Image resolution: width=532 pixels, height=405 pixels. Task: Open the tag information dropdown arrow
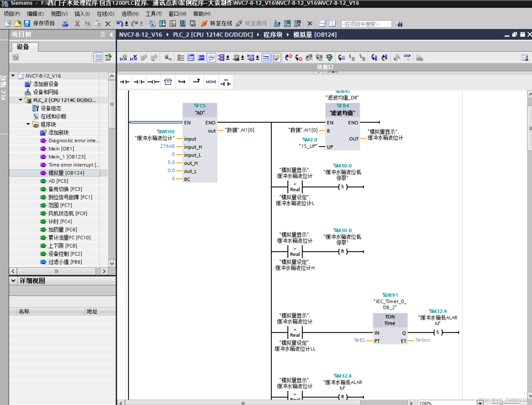pos(242,58)
